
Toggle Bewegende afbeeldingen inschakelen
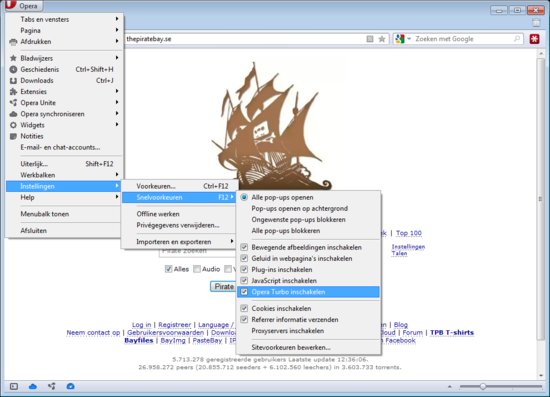coord(309,248)
